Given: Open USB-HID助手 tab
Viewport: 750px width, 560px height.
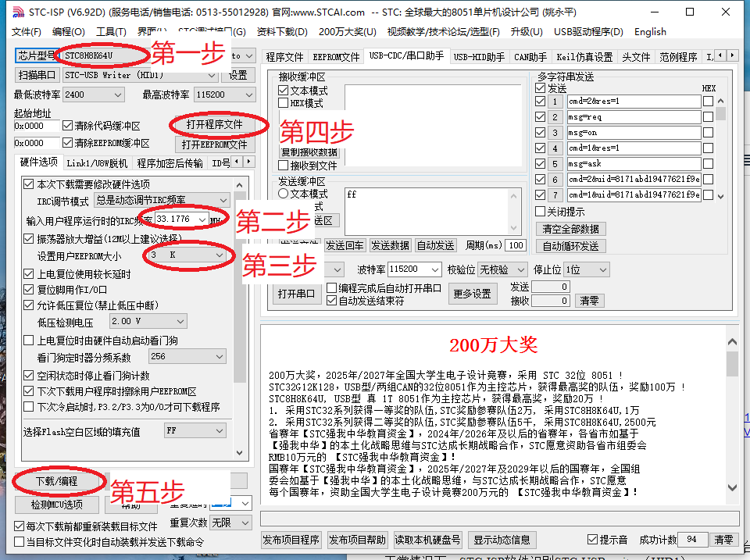Looking at the screenshot, I should click(479, 57).
